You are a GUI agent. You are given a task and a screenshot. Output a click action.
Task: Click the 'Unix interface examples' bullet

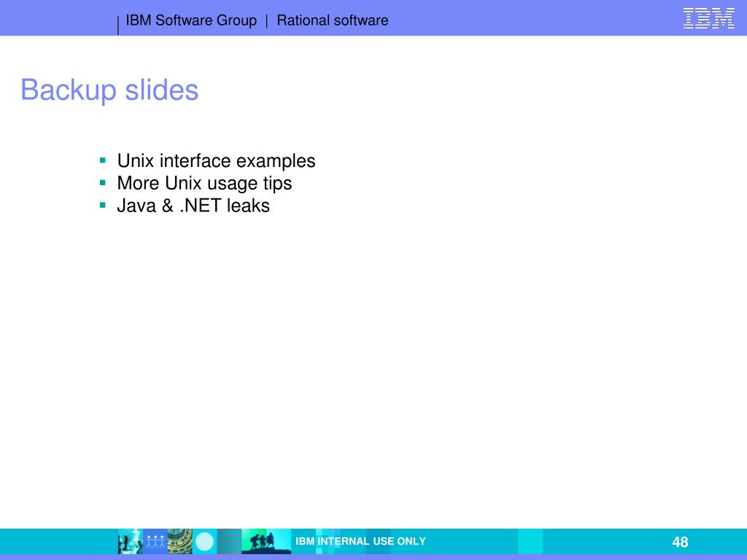pyautogui.click(x=216, y=161)
